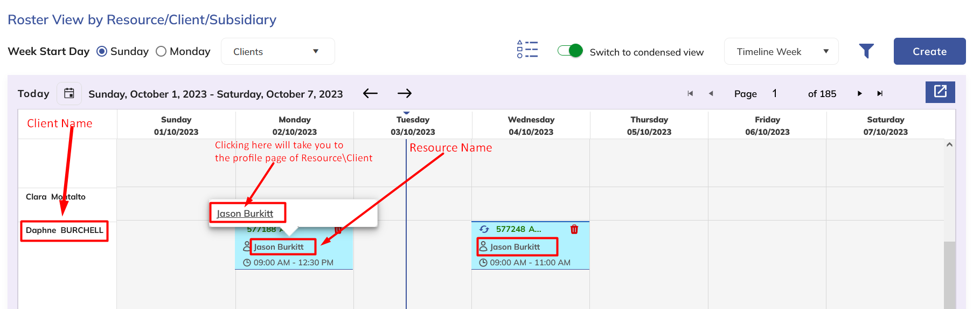Open the legend list icon
This screenshot has width=980, height=309.
[x=527, y=49]
